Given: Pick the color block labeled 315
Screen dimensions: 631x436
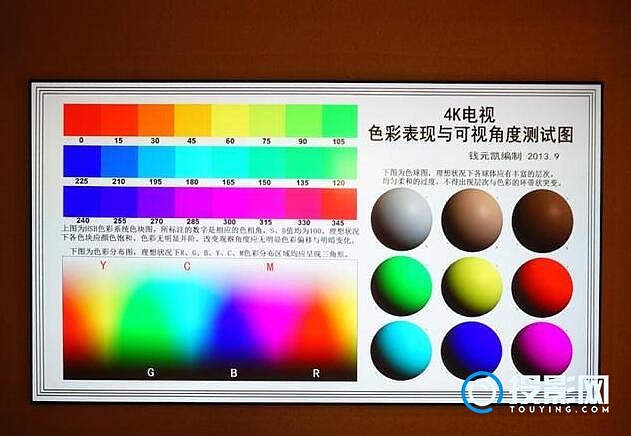Looking at the screenshot, I should (x=267, y=203).
